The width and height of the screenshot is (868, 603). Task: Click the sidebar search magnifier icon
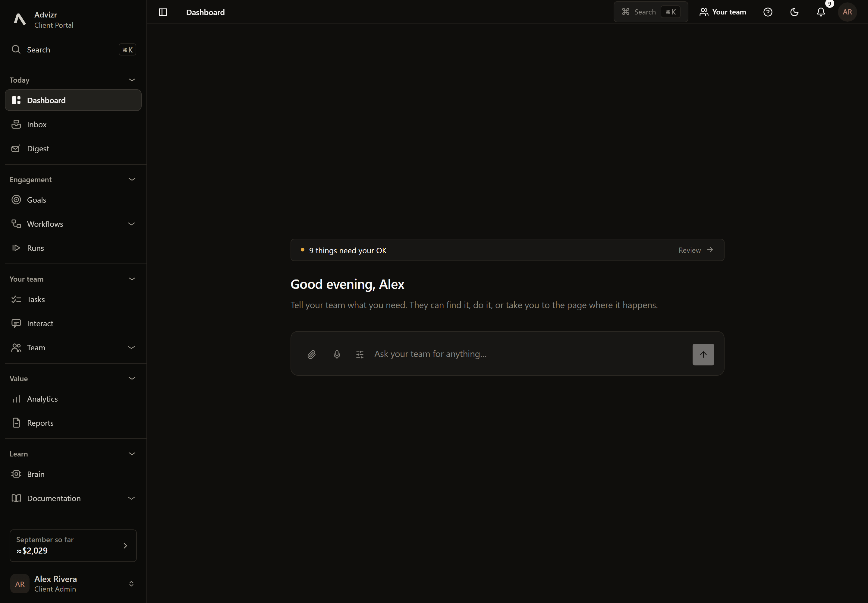pyautogui.click(x=16, y=49)
